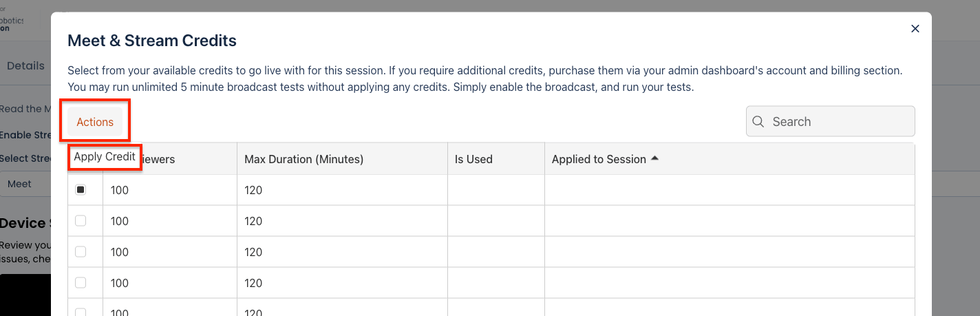Click the first row's 100 viewers cell
Screen dimensions: 980x316
(120, 190)
